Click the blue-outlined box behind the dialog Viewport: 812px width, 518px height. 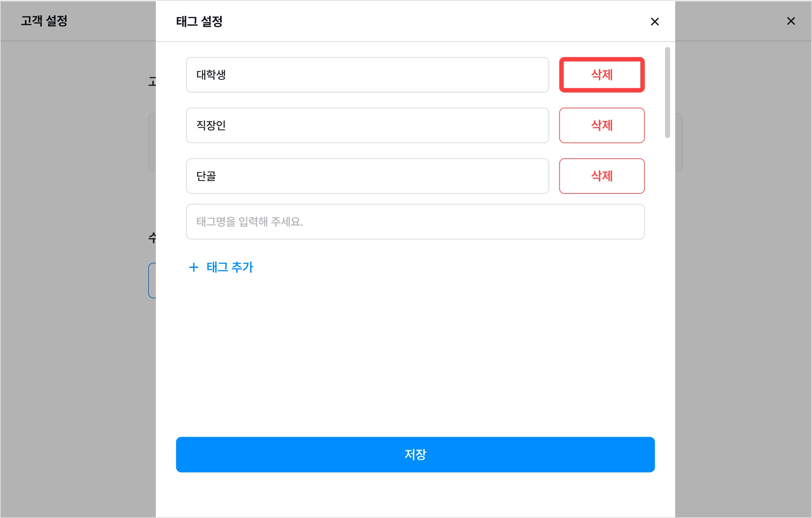coord(152,280)
